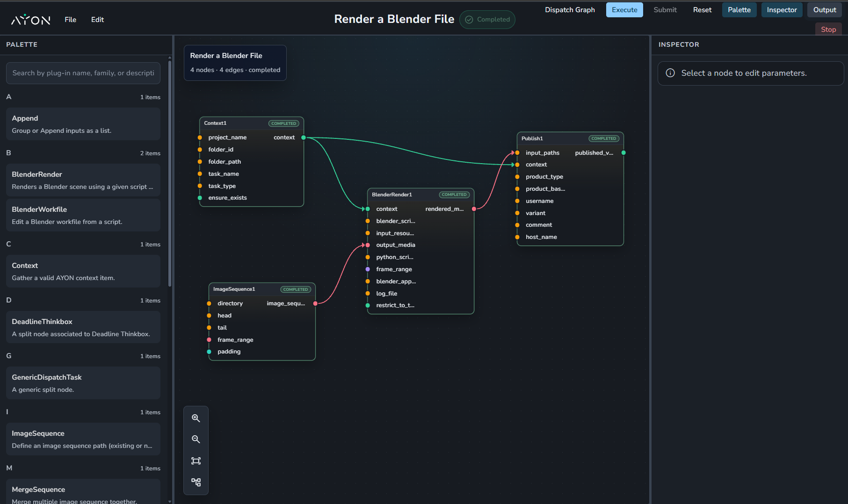The image size is (848, 504).
Task: Select the DeadlineThinkbox plug-in card
Action: click(83, 327)
